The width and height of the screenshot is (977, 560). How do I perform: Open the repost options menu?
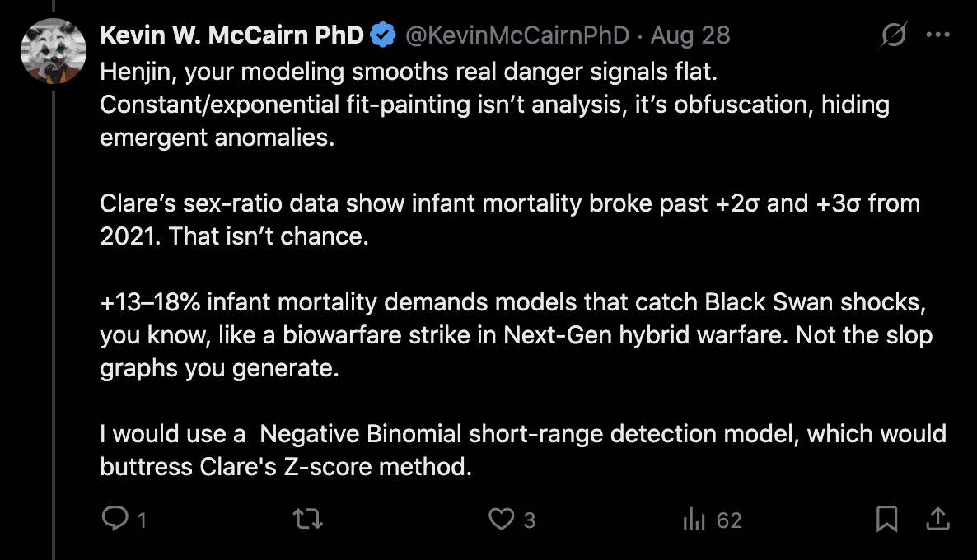[307, 520]
